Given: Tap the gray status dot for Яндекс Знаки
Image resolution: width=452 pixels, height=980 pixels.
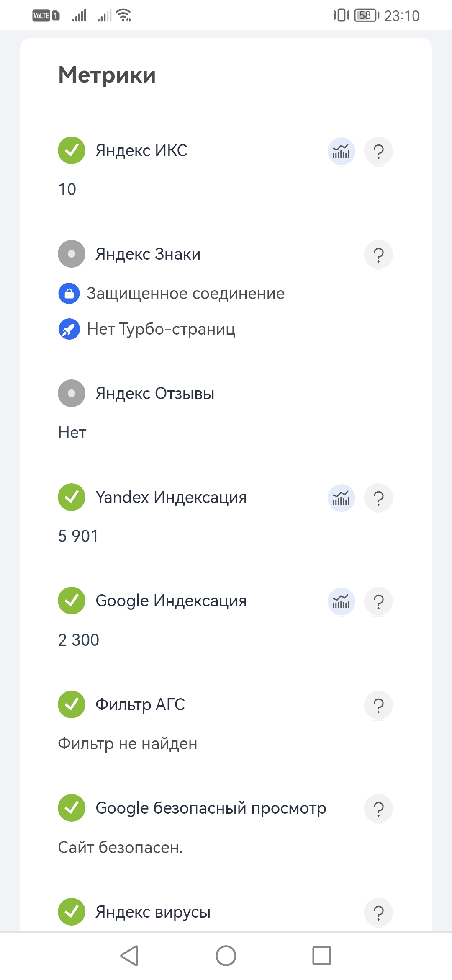Looking at the screenshot, I should pos(72,254).
